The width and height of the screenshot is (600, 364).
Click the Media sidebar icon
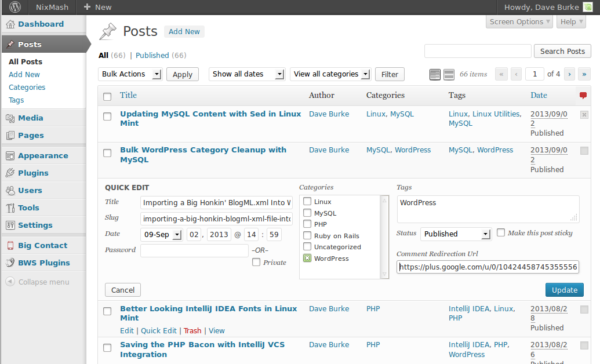10,118
